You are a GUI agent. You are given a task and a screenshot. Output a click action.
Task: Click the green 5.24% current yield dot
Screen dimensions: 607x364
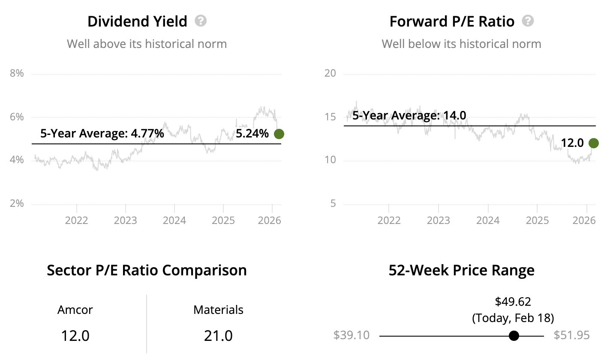(x=279, y=134)
